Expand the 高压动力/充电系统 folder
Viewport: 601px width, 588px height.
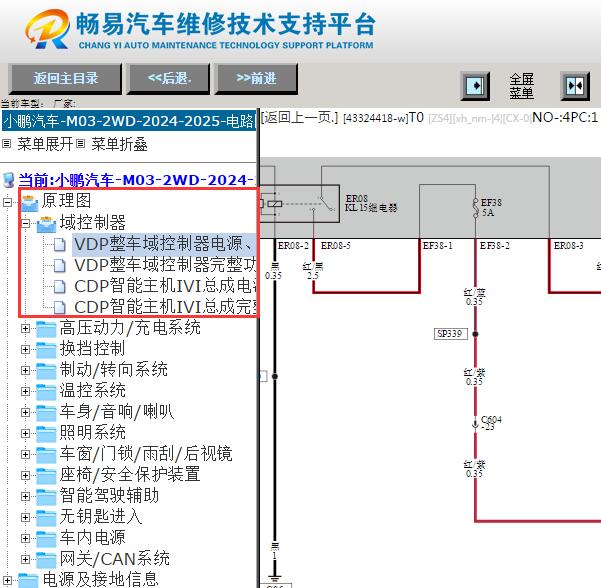[25, 328]
